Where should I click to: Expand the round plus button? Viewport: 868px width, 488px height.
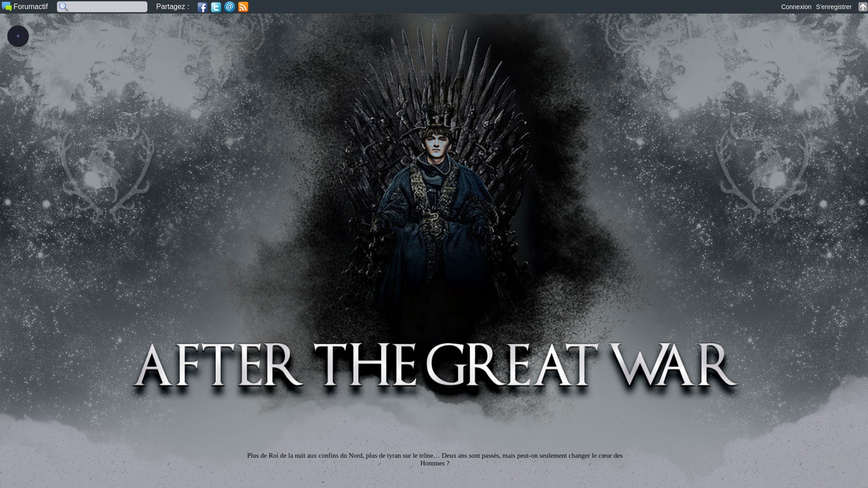pos(18,36)
